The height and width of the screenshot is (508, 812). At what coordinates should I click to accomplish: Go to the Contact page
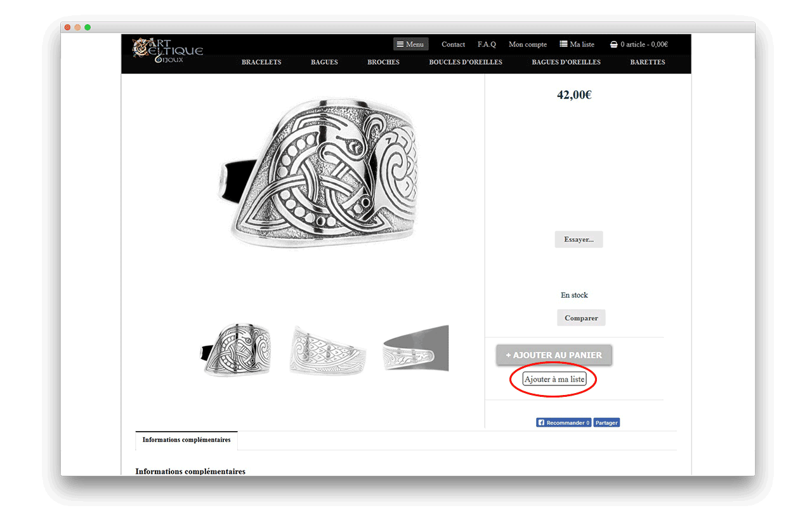453,44
